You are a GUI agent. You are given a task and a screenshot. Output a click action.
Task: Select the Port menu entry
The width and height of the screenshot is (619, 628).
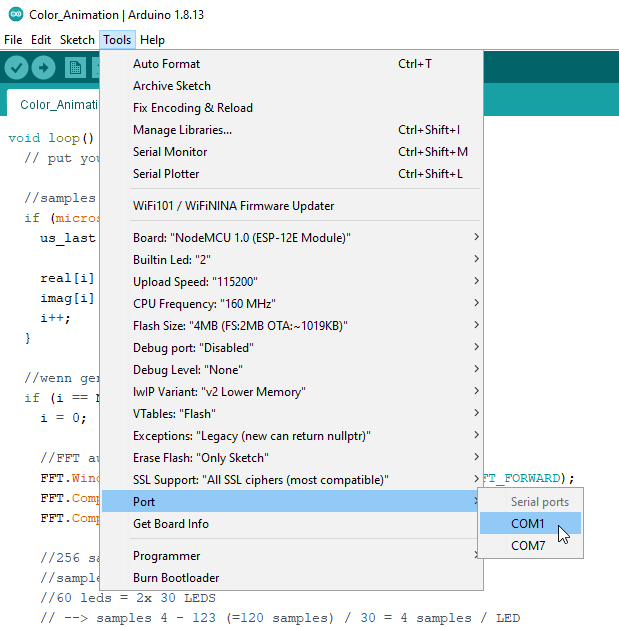(x=291, y=501)
